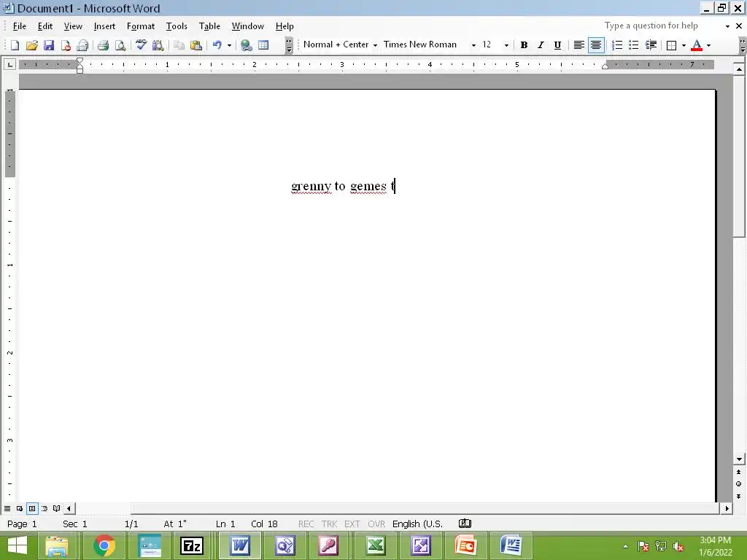Viewport: 747px width, 560px height.
Task: Select browse object button on scrollbar
Action: click(738, 484)
